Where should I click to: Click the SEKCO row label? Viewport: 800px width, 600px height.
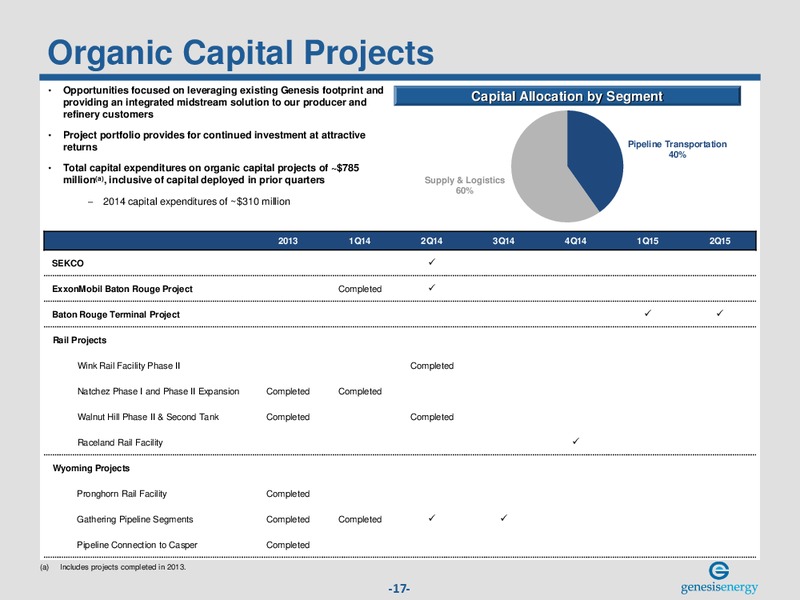(68, 263)
